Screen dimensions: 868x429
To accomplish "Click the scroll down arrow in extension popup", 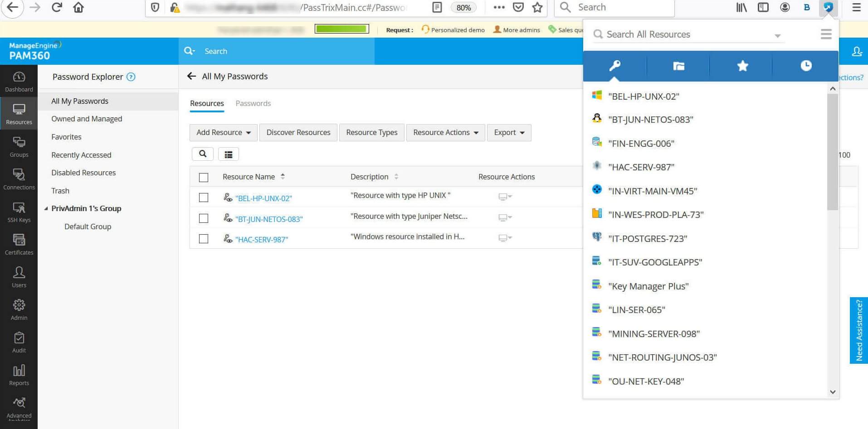I will (833, 392).
